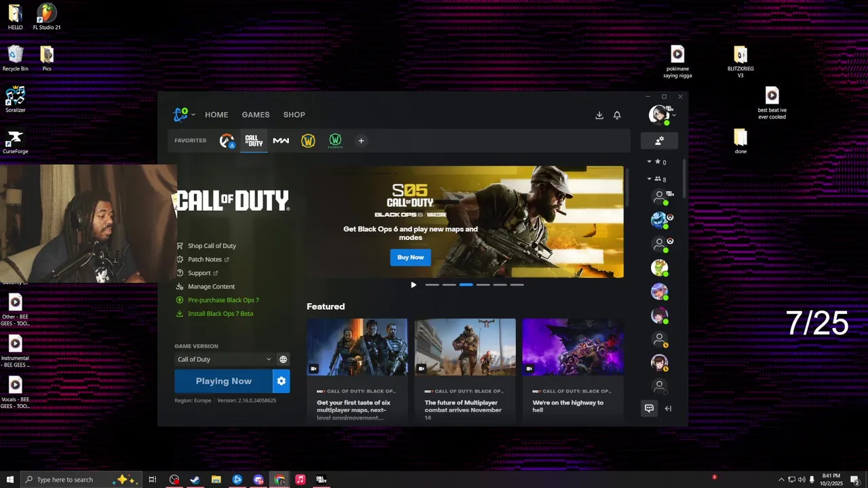868x488 pixels.
Task: Collapse the friends sidebar arrow
Action: 668,408
